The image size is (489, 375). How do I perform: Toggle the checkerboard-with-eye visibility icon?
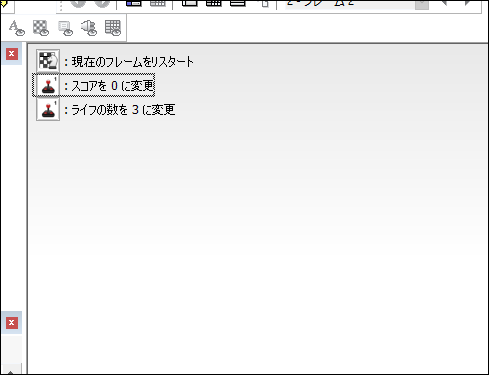[41, 28]
